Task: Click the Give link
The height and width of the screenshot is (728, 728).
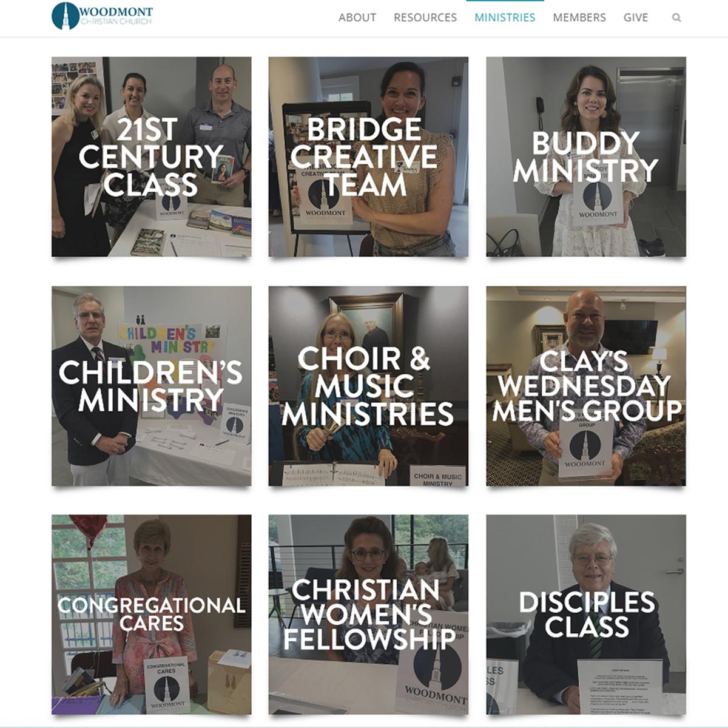Action: click(x=636, y=18)
